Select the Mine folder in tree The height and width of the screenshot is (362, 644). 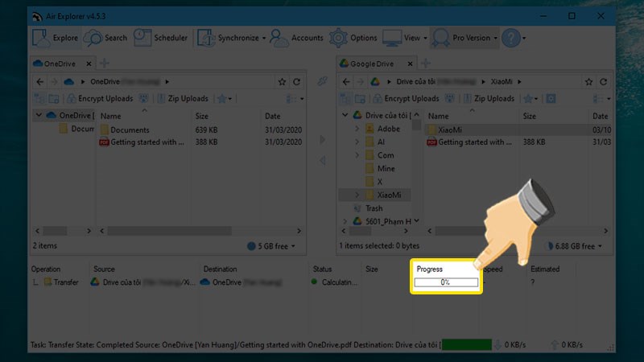(380, 168)
